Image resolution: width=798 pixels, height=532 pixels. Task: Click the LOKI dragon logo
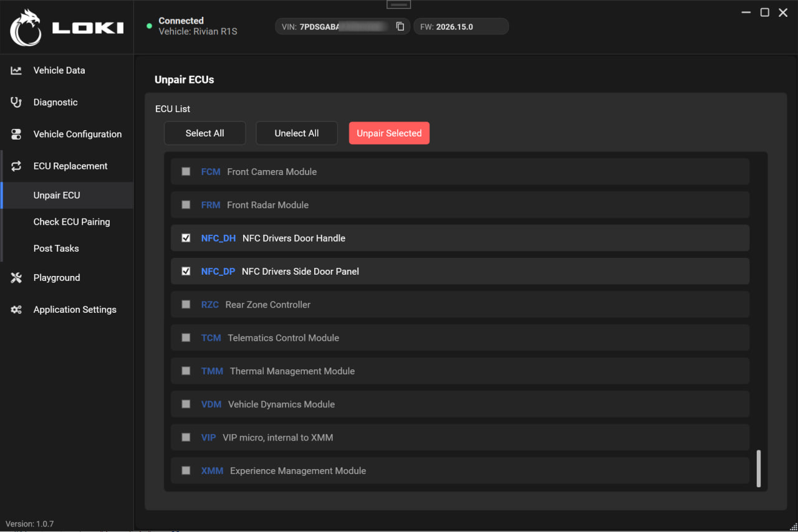point(26,27)
